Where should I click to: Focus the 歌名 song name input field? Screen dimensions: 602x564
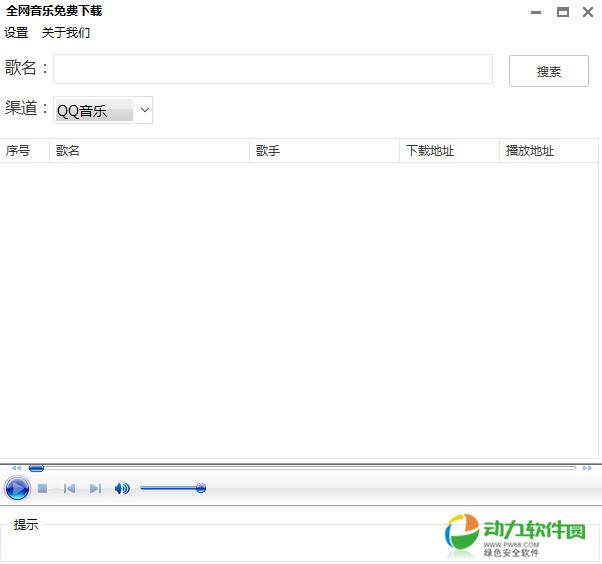pos(273,69)
